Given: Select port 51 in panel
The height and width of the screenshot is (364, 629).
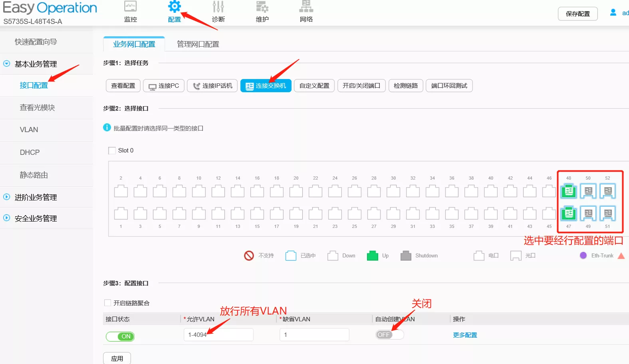Looking at the screenshot, I should click(x=607, y=214).
